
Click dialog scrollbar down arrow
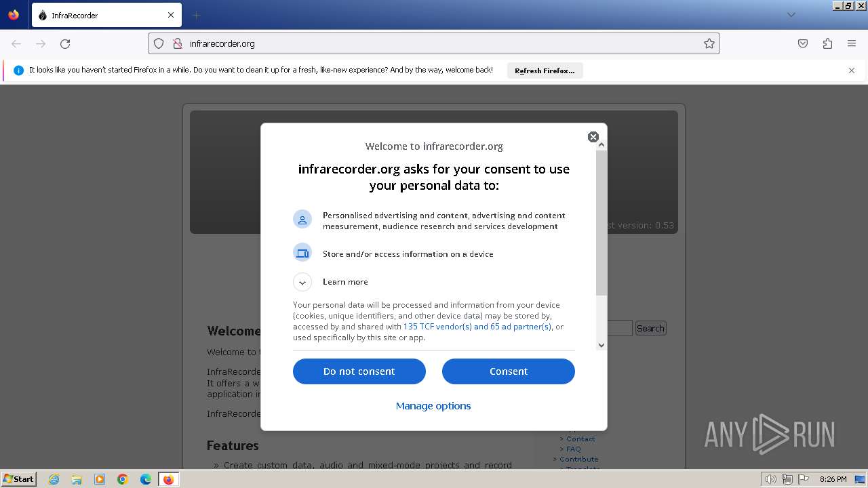(x=601, y=345)
